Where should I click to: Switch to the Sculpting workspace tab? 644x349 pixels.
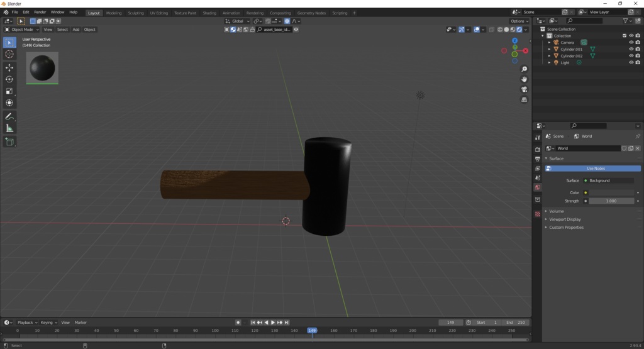[x=135, y=13]
